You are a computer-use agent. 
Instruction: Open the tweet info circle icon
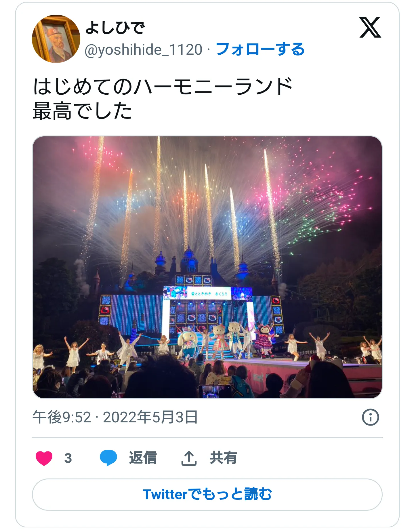click(x=370, y=417)
